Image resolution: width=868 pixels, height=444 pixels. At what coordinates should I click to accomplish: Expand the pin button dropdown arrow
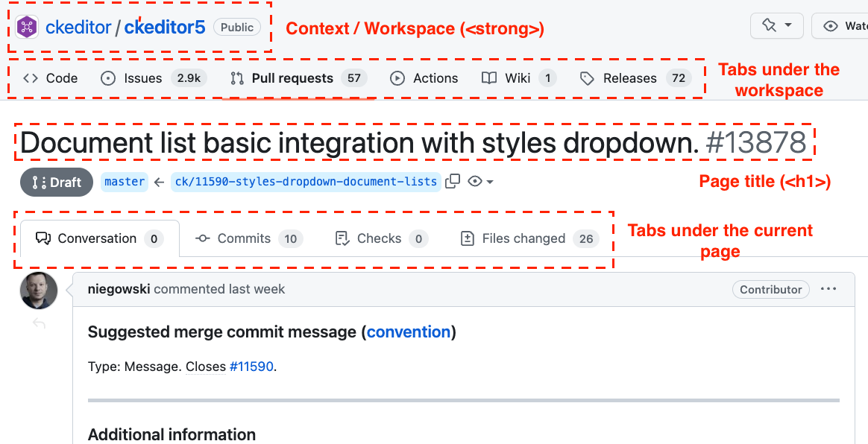click(x=787, y=25)
